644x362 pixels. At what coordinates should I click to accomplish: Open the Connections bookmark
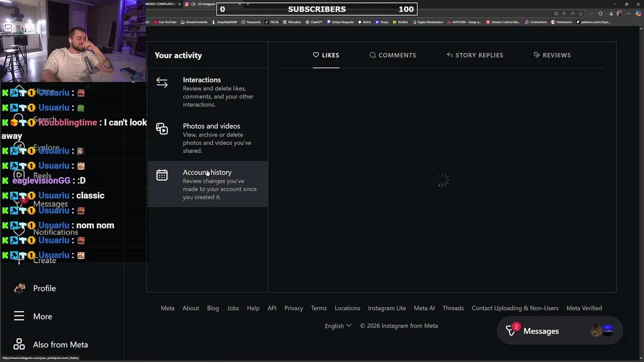coord(535,22)
